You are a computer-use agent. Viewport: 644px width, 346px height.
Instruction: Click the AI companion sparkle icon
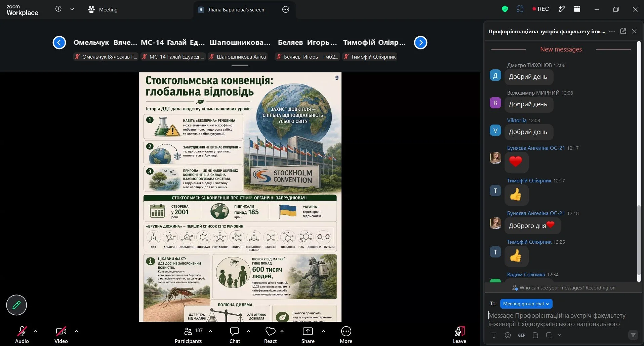click(520, 9)
